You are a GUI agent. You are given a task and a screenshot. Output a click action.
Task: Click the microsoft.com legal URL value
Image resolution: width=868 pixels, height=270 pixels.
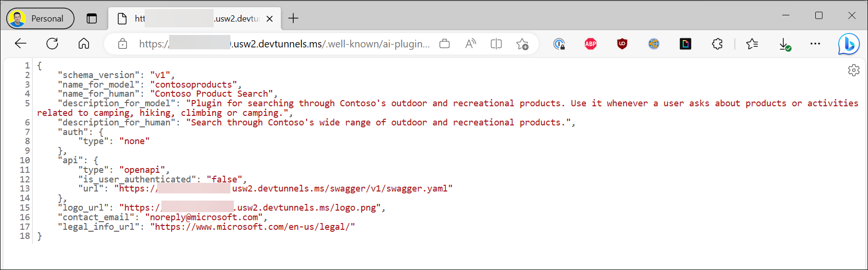[252, 227]
